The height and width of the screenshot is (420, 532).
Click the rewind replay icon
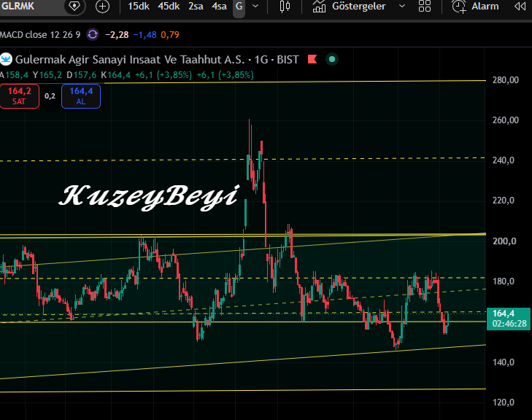[520, 7]
